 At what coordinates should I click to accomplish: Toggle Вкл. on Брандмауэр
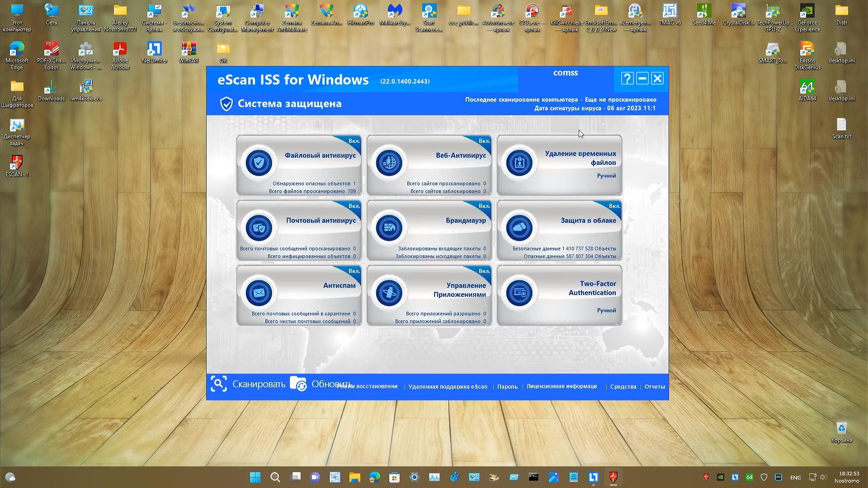pyautogui.click(x=484, y=206)
